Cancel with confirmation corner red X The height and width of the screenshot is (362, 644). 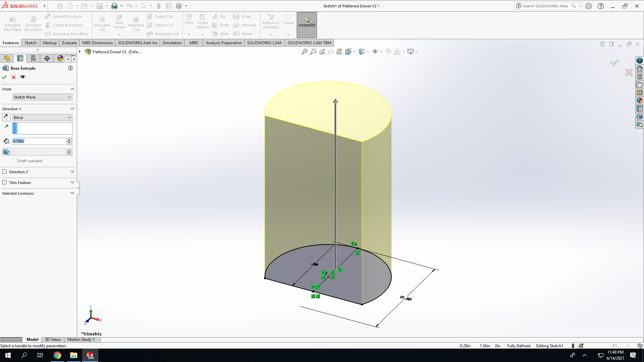pos(629,72)
